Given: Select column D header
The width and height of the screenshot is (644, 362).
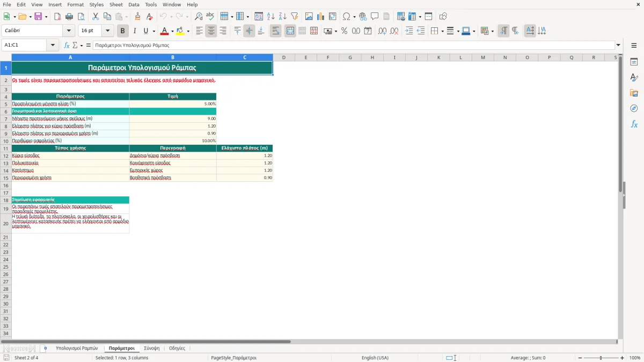Looking at the screenshot, I should [x=283, y=57].
